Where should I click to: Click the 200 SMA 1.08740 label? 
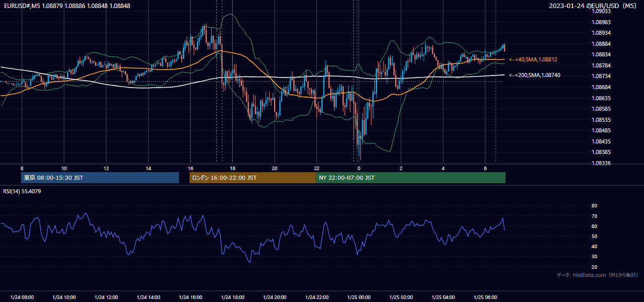coord(534,75)
